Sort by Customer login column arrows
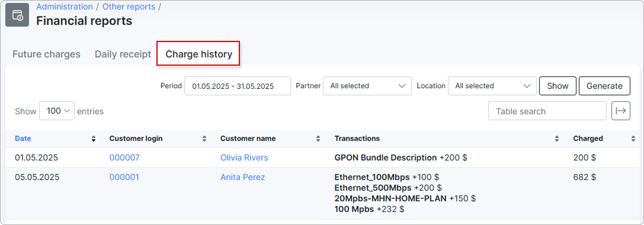 tap(204, 139)
